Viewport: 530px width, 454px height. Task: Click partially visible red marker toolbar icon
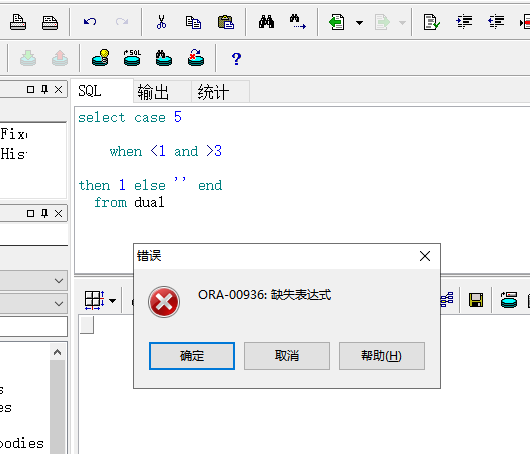click(x=525, y=22)
